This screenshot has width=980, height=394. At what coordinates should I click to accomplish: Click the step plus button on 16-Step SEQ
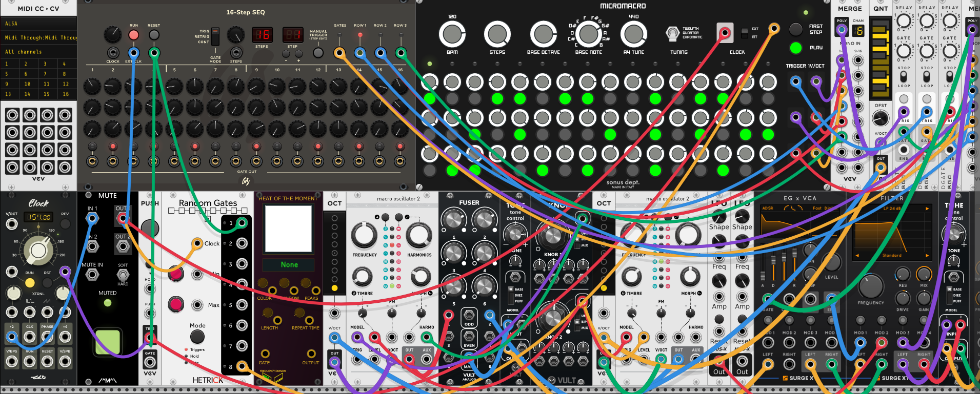(298, 53)
